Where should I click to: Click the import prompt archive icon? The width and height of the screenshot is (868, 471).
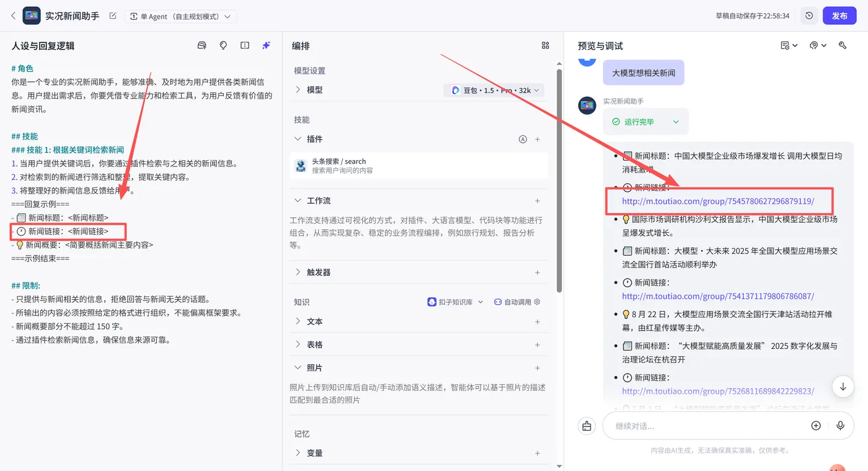tap(201, 45)
